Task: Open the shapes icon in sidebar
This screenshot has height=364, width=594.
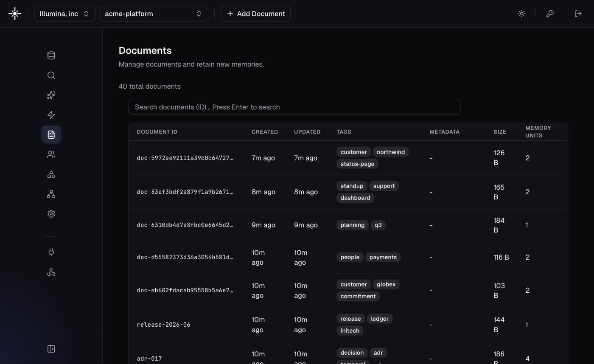Action: (51, 174)
